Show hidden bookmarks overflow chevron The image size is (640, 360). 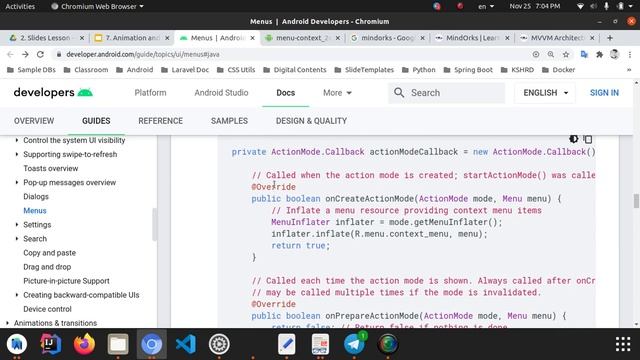click(629, 70)
